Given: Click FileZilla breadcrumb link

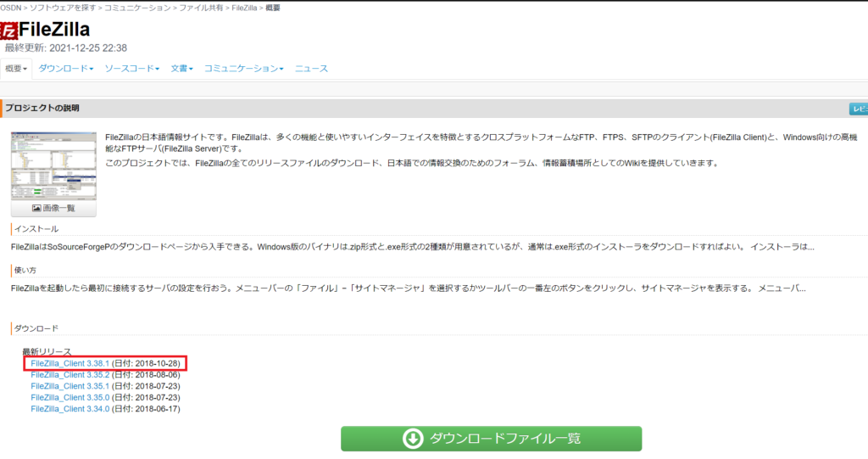Looking at the screenshot, I should (244, 8).
